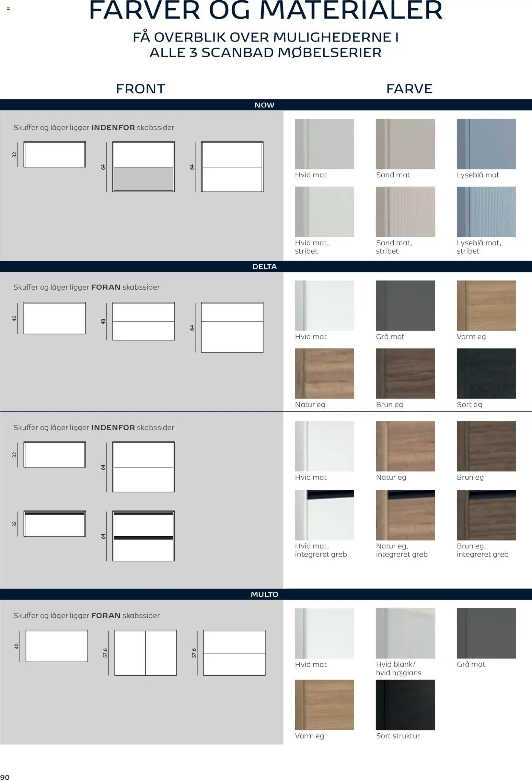Click the Grå mat swatch under MULTO
Image resolution: width=532 pixels, height=780 pixels.
coord(486,633)
